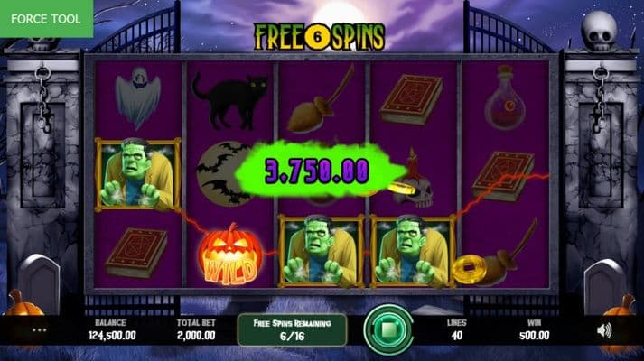
Task: Click the Balance 124,500.00 display
Action: [x=112, y=329]
